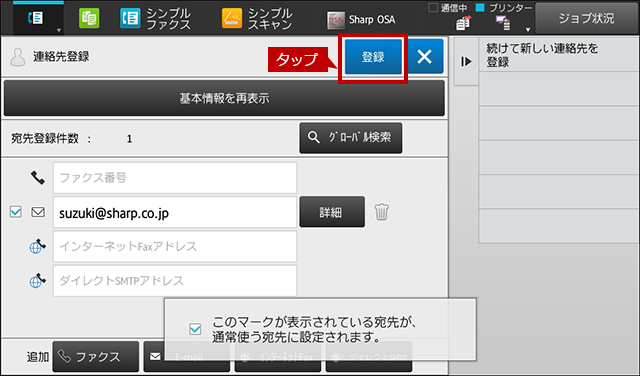Open ジョブ状況 job status
Image resolution: width=640 pixels, height=376 pixels.
tap(587, 18)
